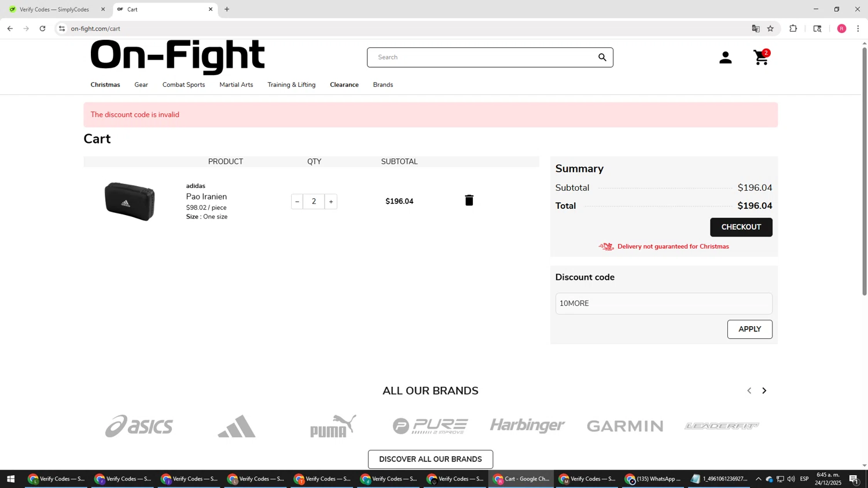
Task: Open the Asics brand logo
Action: [x=139, y=426]
